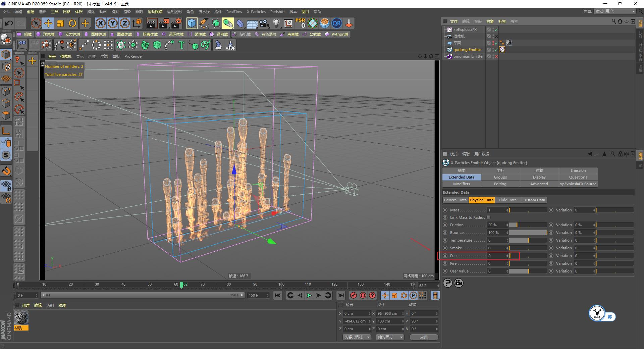
Task: Click the camera object icon in the Object Manager
Action: 449,36
